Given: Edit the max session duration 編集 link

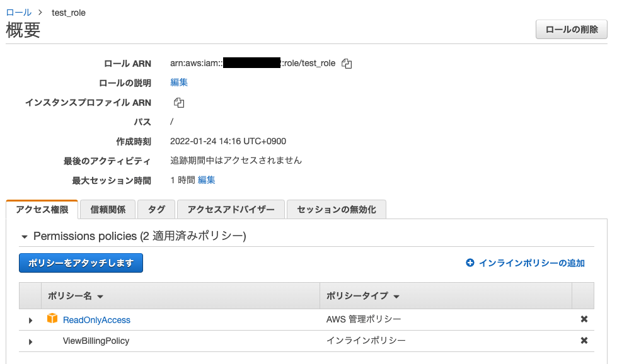Looking at the screenshot, I should tap(207, 180).
